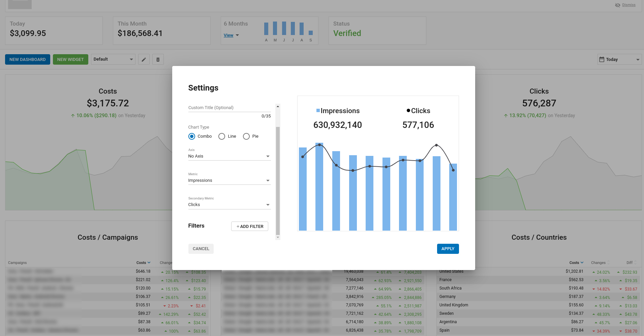Open the Today date range dropdown
The image size is (644, 336).
pos(620,60)
